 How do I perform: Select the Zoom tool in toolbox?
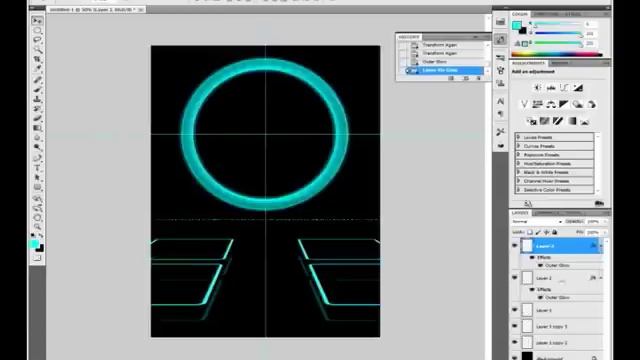[37, 227]
